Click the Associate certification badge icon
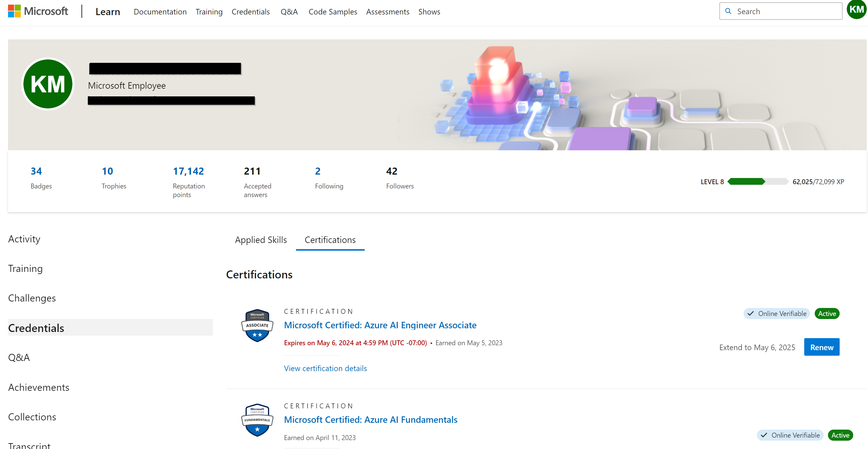Screen dimensions: 868x449 257,326
